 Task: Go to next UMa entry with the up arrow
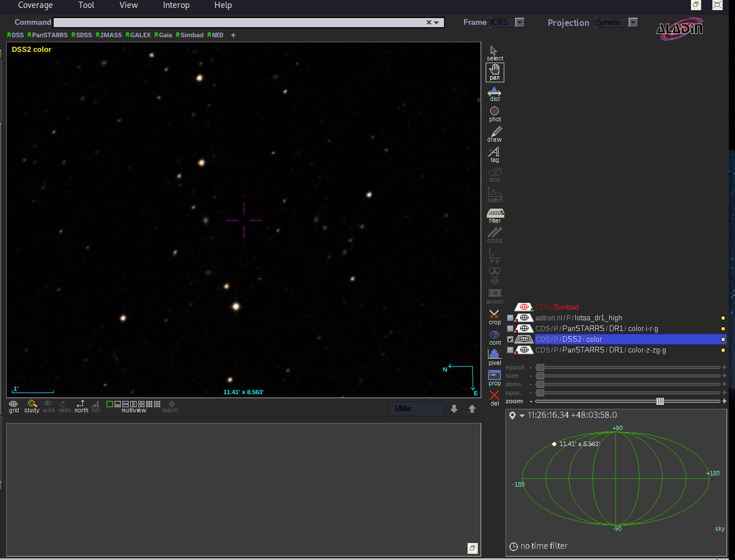point(472,409)
